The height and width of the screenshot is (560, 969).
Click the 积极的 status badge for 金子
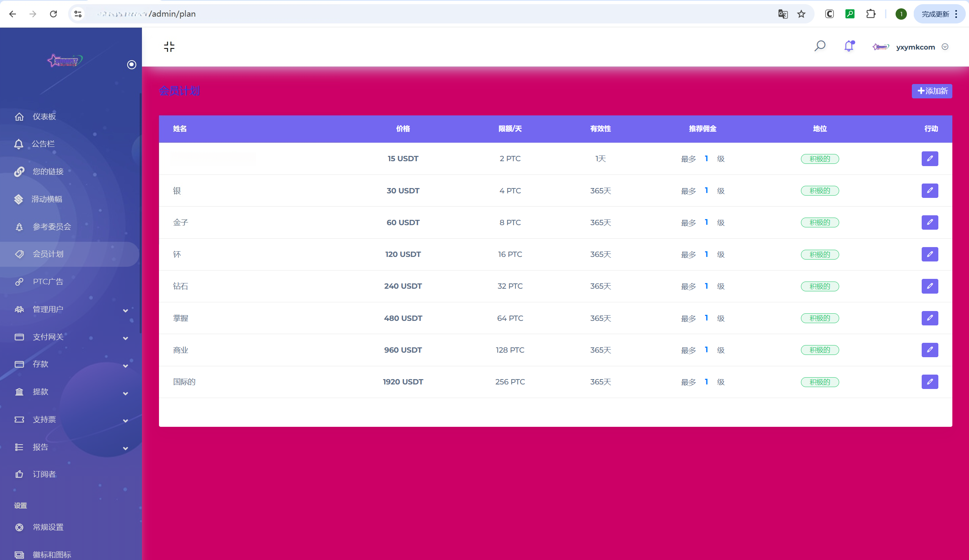(x=819, y=222)
